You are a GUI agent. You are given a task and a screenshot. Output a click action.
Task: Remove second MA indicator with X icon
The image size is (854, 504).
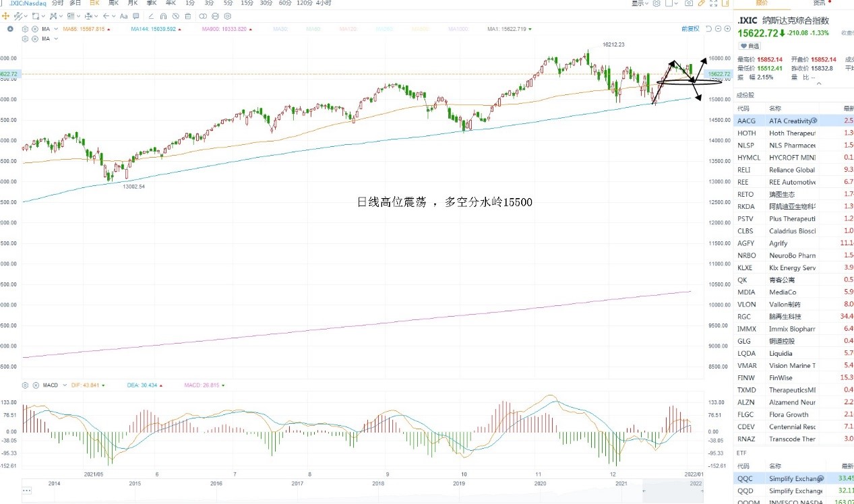35,39
